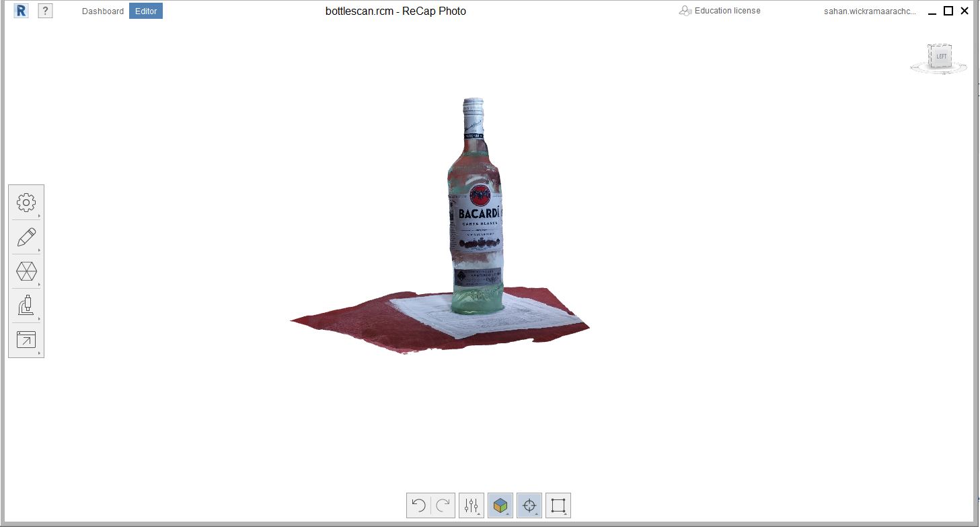Open the microscope analyze tool
The image size is (980, 527).
coord(26,306)
